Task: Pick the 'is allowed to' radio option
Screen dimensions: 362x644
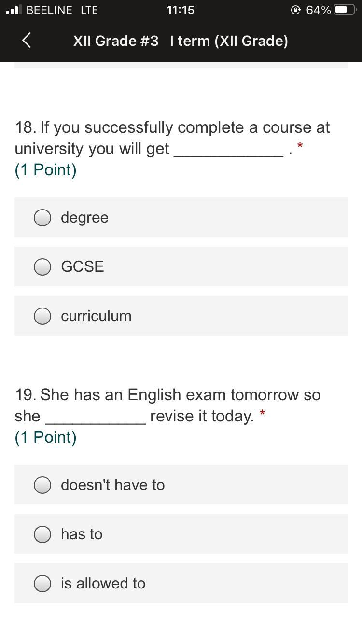Action: tap(42, 584)
